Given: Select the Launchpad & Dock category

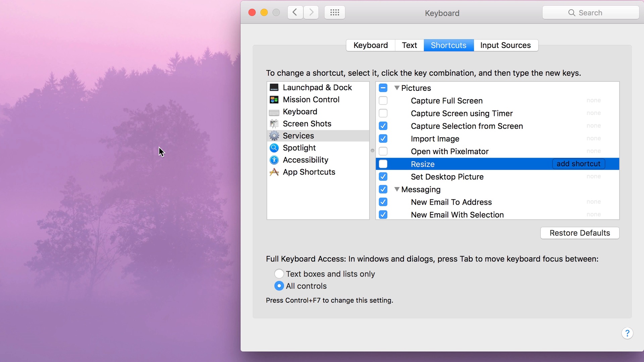Looking at the screenshot, I should 317,87.
